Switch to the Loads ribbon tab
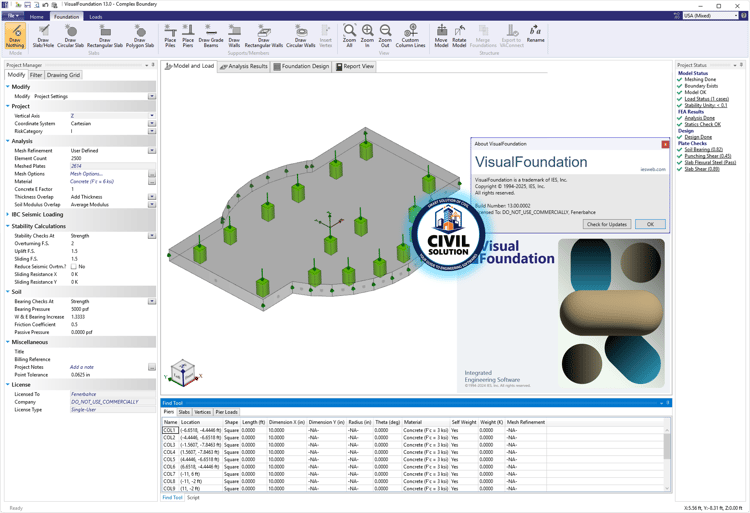This screenshot has width=750, height=513. [x=96, y=17]
